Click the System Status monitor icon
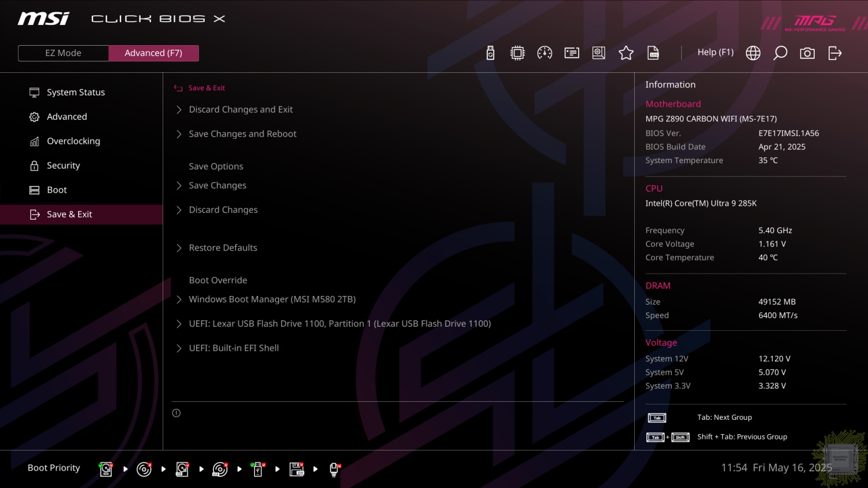The width and height of the screenshot is (868, 488). click(x=34, y=93)
